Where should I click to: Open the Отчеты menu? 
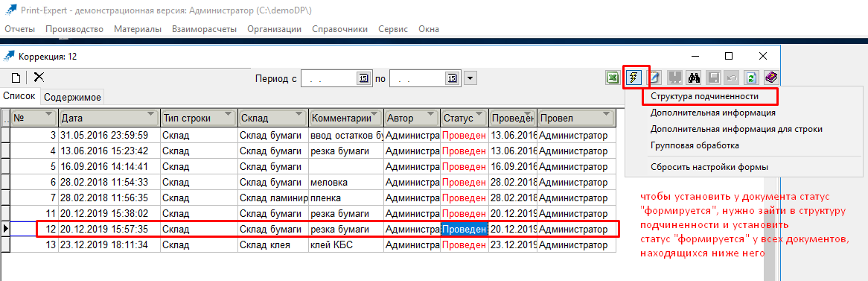(20, 29)
